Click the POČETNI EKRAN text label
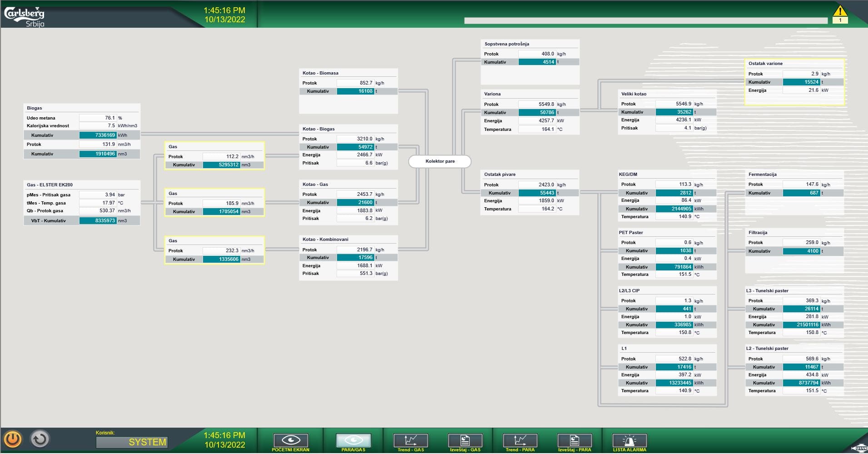 pyautogui.click(x=290, y=449)
